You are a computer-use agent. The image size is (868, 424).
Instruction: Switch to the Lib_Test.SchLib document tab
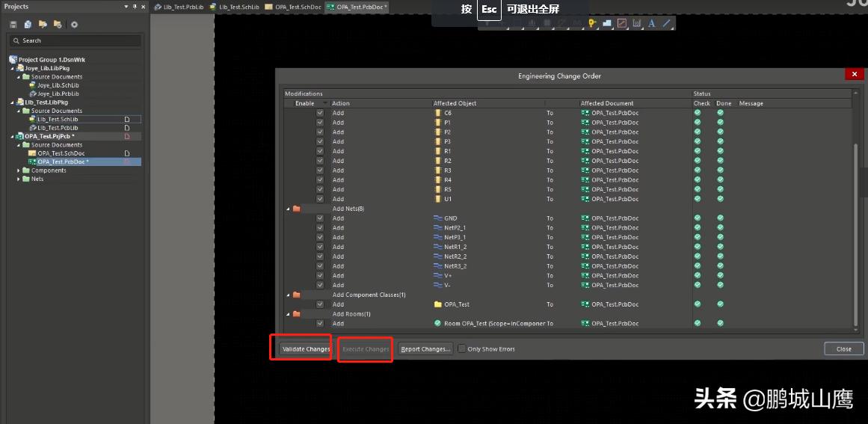click(234, 7)
